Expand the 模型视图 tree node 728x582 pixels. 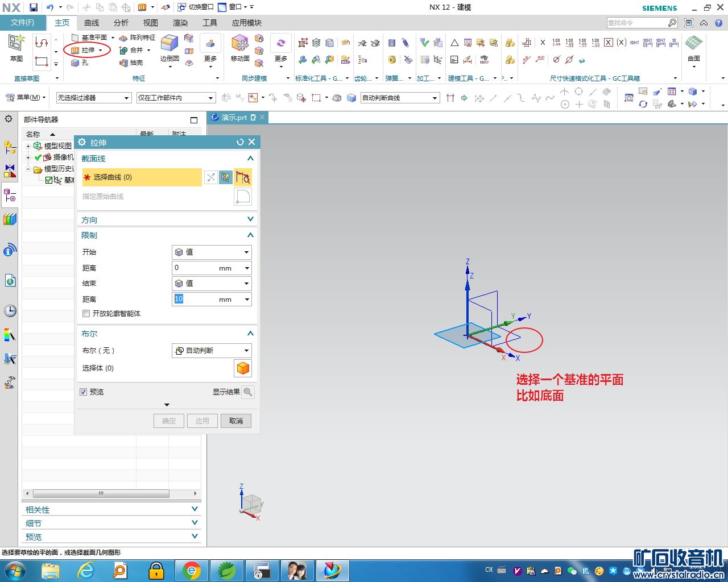[28, 146]
